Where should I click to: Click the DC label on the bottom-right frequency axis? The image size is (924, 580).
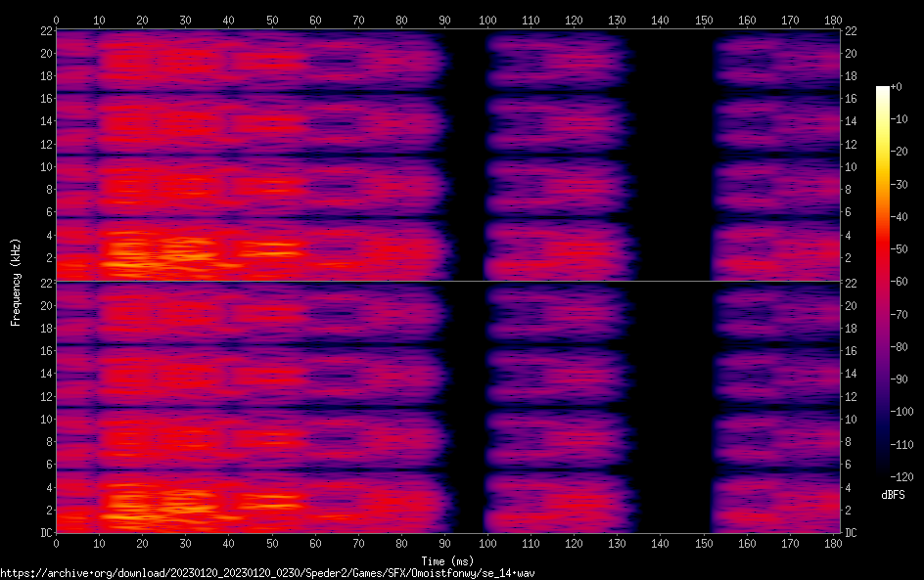[851, 533]
